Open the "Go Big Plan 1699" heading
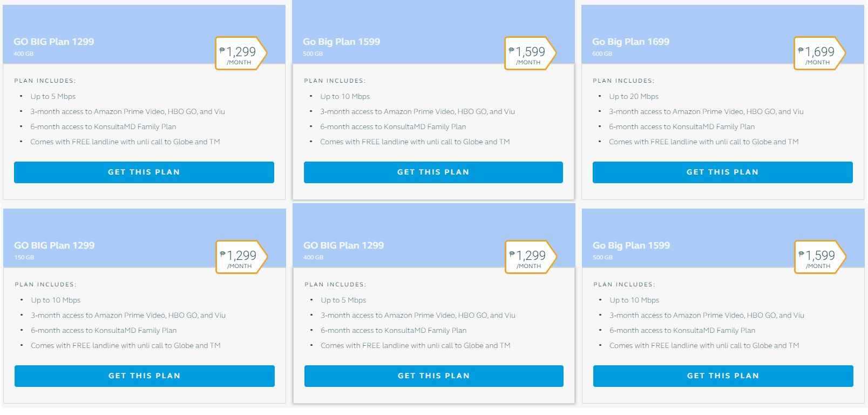This screenshot has height=415, width=868. (630, 42)
